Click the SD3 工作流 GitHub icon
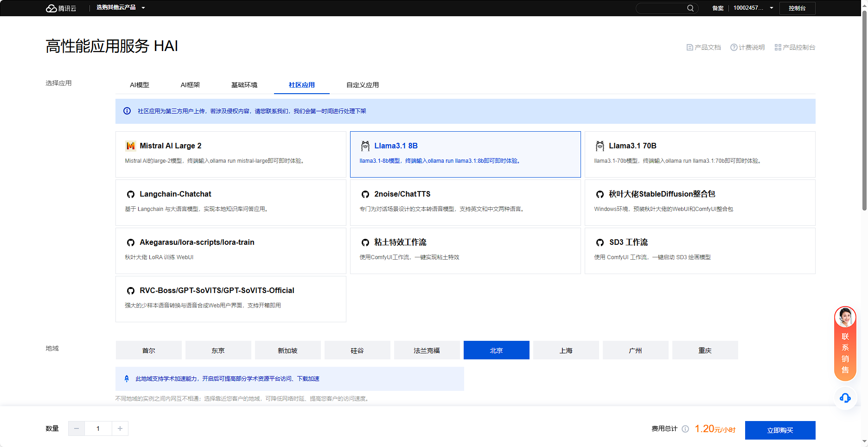868x447 pixels. click(x=600, y=243)
